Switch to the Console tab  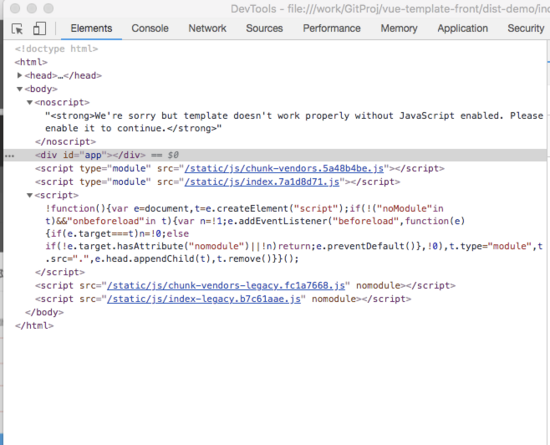(150, 28)
